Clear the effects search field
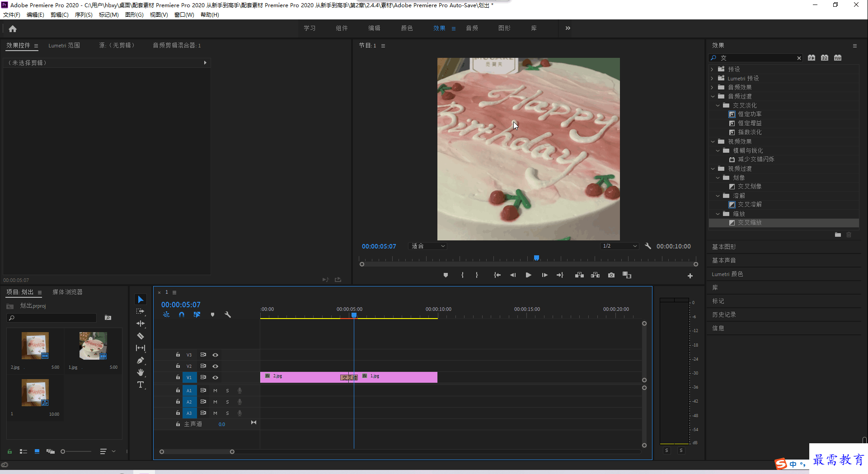Image resolution: width=868 pixels, height=474 pixels. point(799,58)
